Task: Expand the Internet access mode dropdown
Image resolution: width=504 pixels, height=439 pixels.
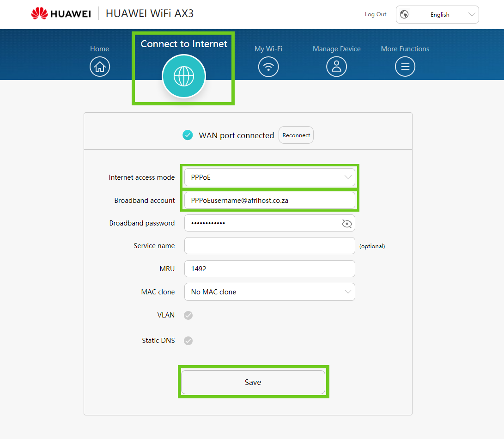Action: [x=269, y=177]
